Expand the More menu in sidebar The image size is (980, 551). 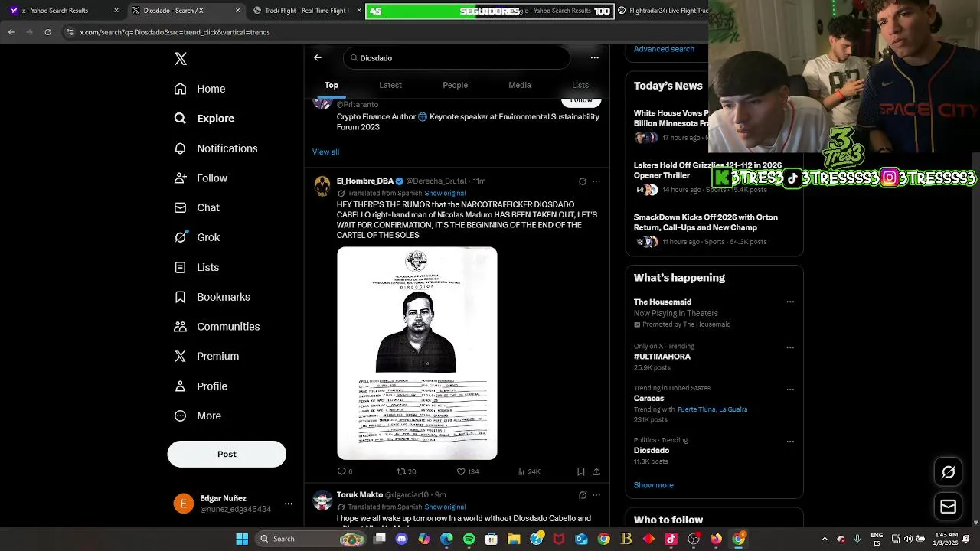pos(198,416)
